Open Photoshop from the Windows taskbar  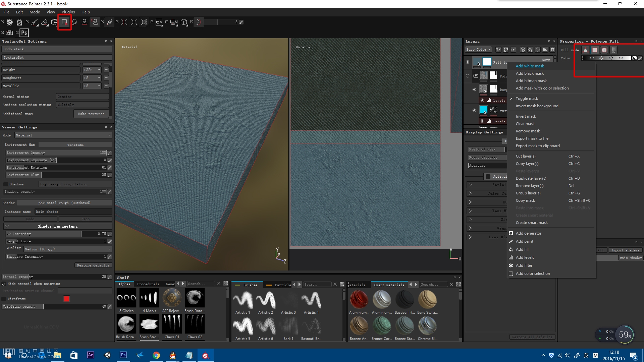click(123, 355)
